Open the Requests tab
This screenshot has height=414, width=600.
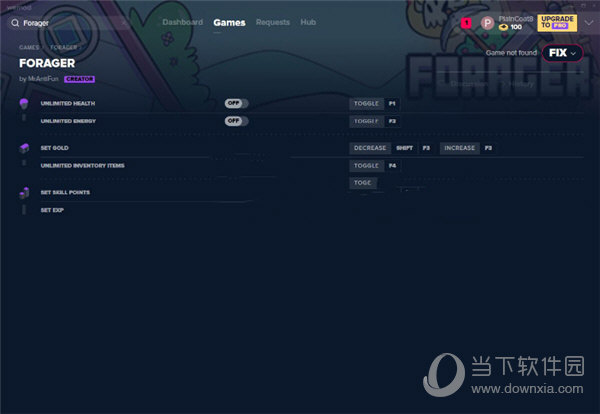coord(273,22)
